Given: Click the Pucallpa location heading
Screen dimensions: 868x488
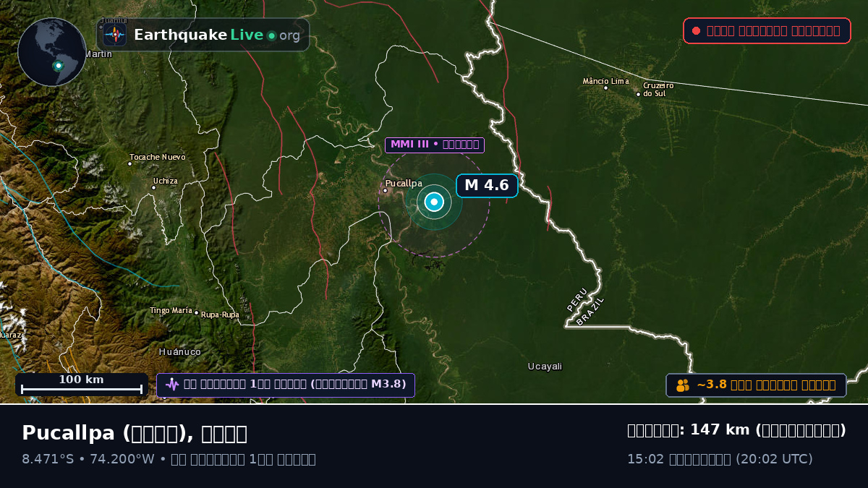Looking at the screenshot, I should pos(135,433).
